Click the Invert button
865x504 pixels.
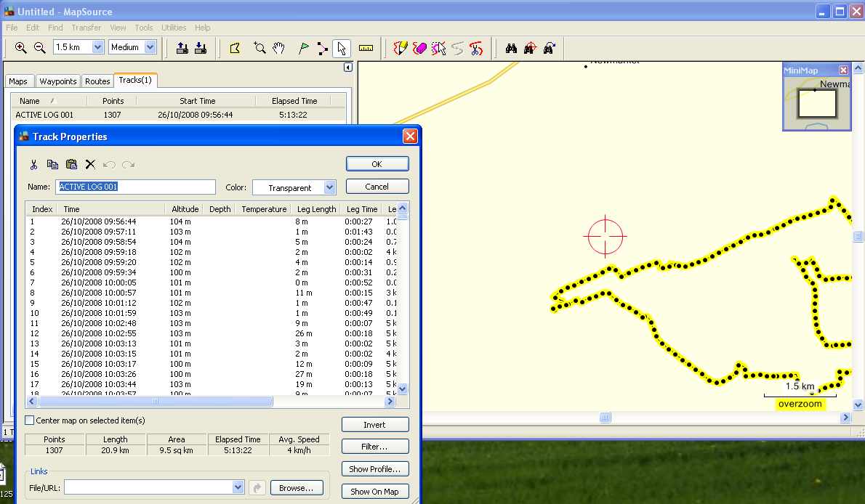[x=375, y=425]
